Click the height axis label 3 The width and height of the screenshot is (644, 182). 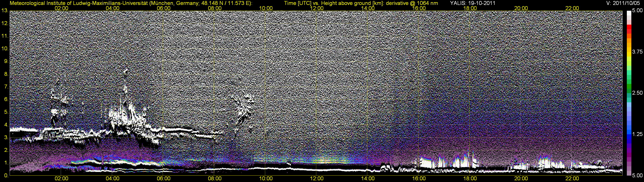pyautogui.click(x=6, y=137)
